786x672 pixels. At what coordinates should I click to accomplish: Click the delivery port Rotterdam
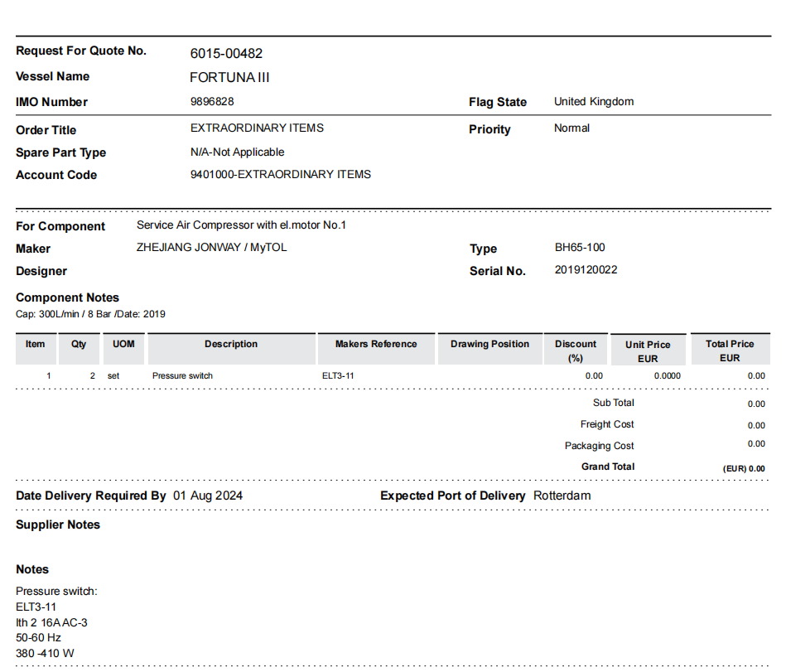point(562,496)
